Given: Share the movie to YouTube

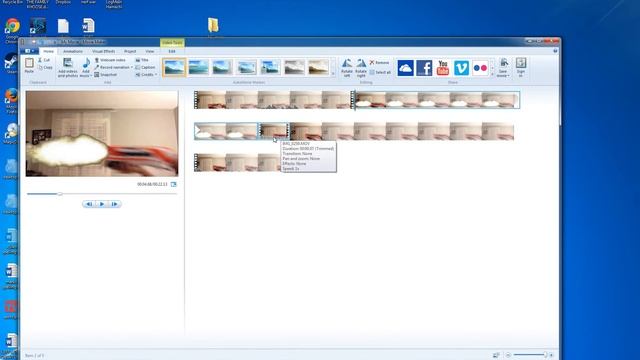Looking at the screenshot, I should pos(443,68).
